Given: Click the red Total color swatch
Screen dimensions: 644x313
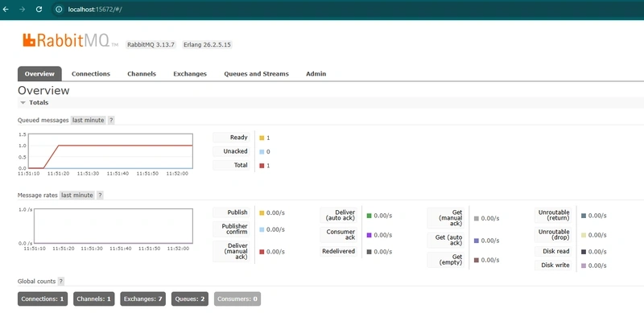Looking at the screenshot, I should [x=262, y=166].
